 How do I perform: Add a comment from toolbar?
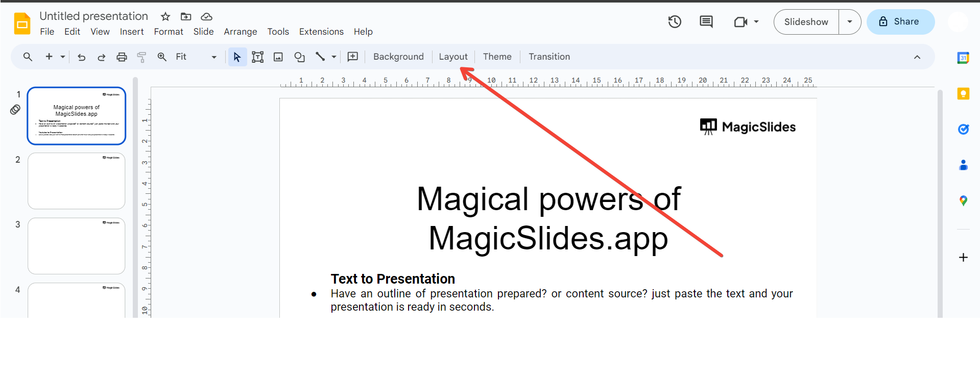tap(352, 57)
